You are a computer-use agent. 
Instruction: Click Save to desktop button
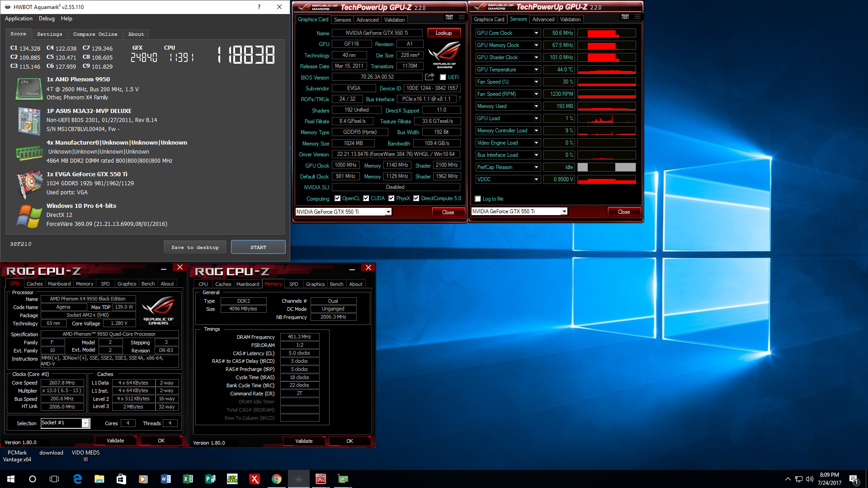tap(195, 247)
